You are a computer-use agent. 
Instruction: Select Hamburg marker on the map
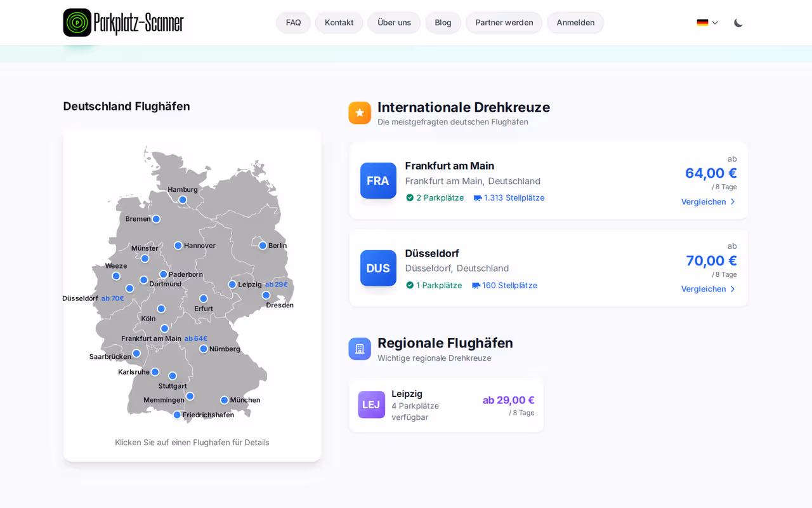pyautogui.click(x=183, y=200)
